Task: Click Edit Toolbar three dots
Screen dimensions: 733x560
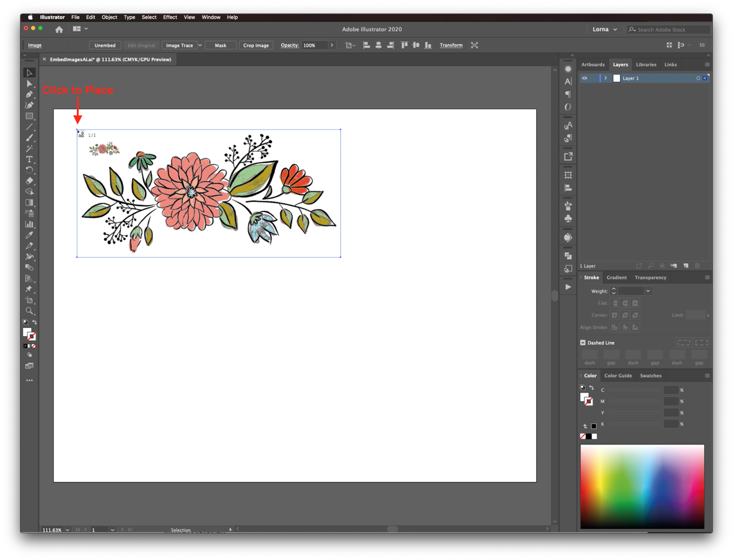Action: 29,380
